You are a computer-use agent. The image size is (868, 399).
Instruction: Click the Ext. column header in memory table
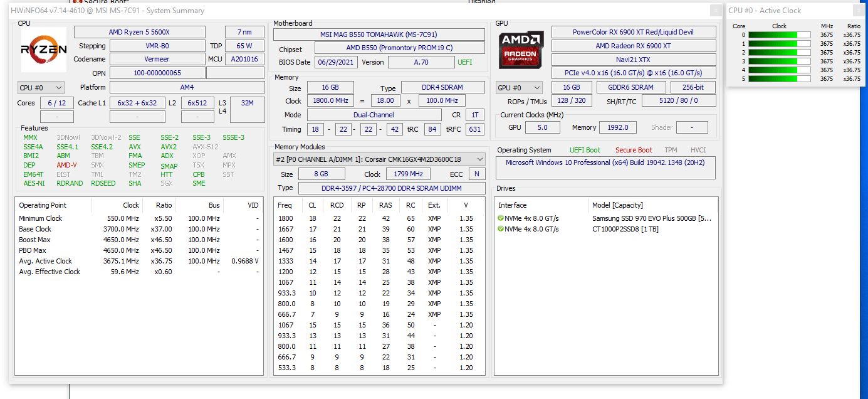point(434,205)
